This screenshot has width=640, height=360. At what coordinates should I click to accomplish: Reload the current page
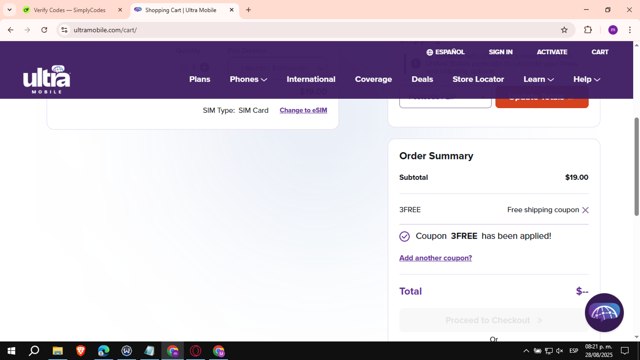tap(44, 30)
